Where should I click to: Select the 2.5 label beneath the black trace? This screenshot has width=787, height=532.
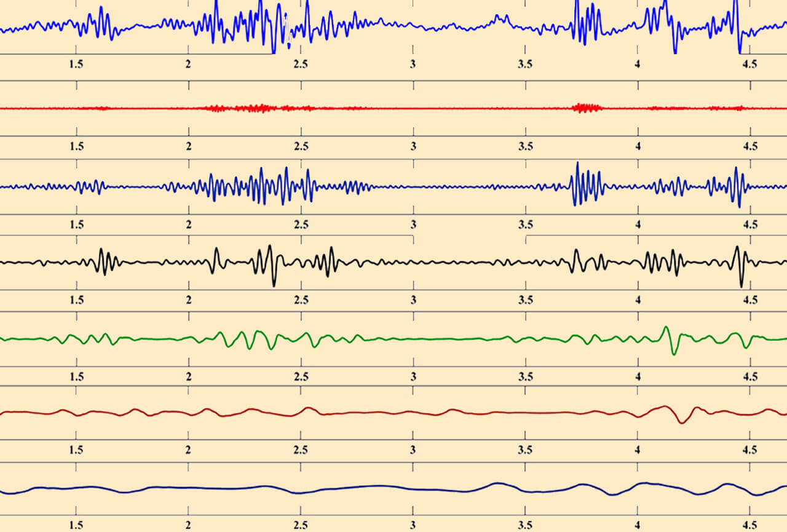click(301, 300)
